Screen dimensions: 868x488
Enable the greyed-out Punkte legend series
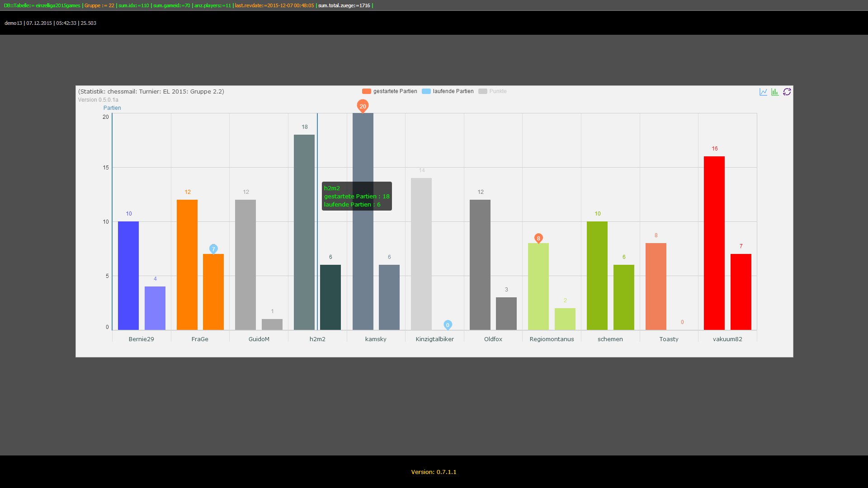(492, 91)
